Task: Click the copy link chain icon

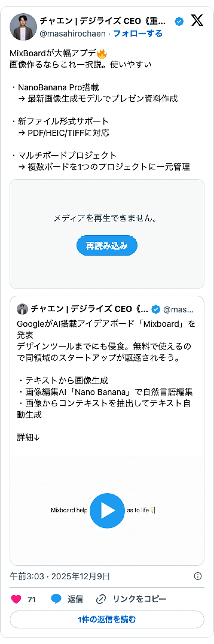Action: pos(100,599)
